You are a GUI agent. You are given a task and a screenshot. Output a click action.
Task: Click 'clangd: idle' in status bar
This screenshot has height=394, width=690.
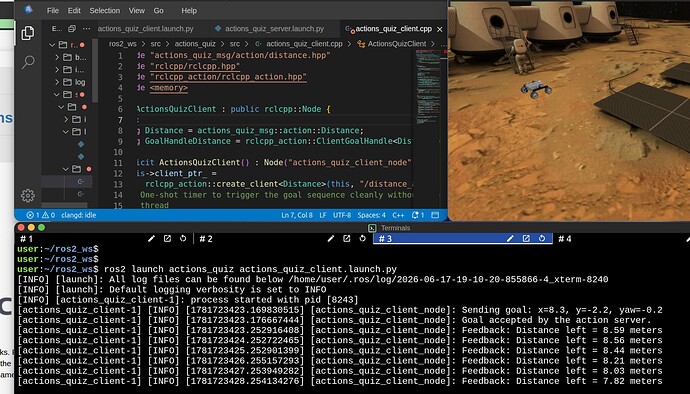coord(79,215)
